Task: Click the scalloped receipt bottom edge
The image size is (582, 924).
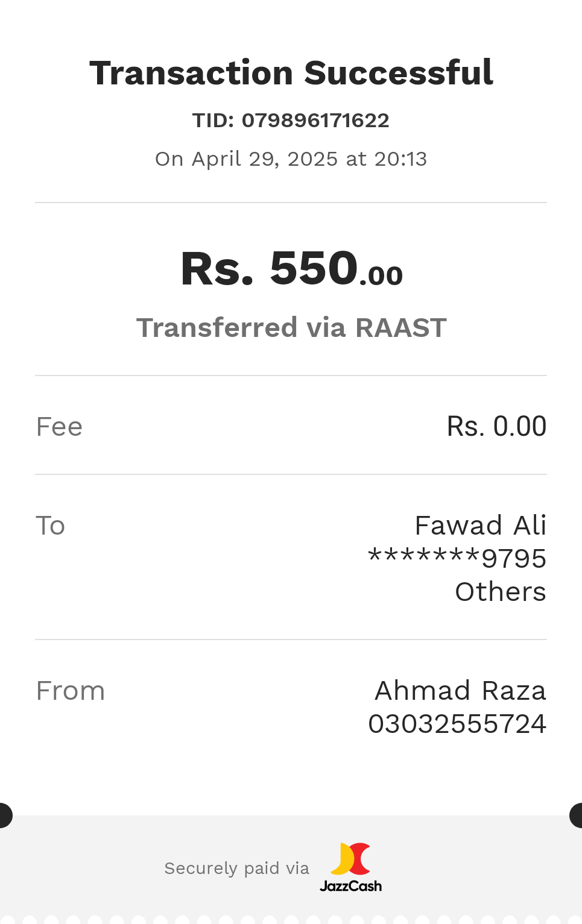Action: tap(291, 920)
